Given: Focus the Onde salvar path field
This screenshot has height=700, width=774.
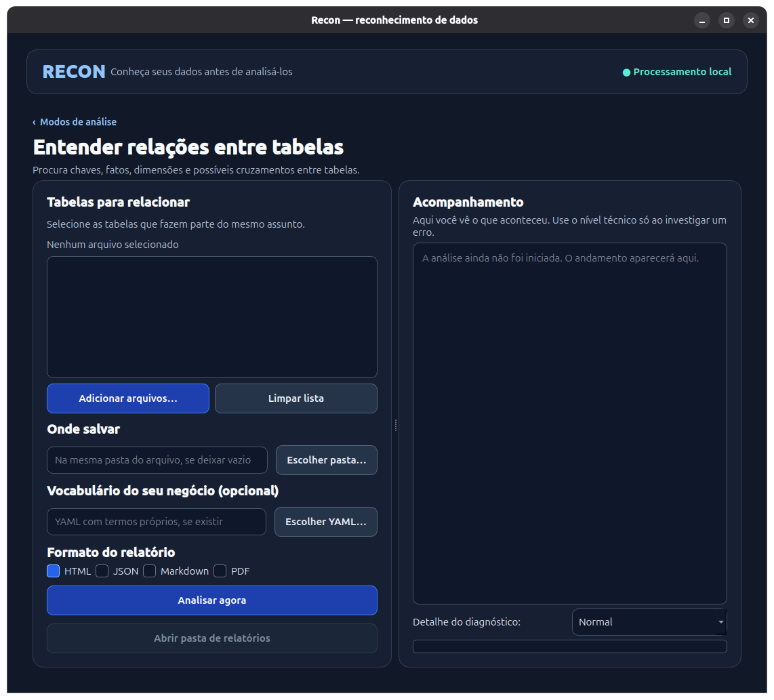Looking at the screenshot, I should point(157,460).
